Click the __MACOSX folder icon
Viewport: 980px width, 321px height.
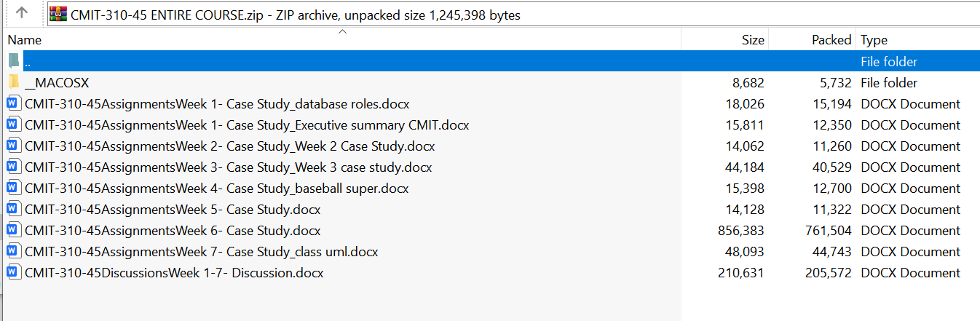coord(14,82)
